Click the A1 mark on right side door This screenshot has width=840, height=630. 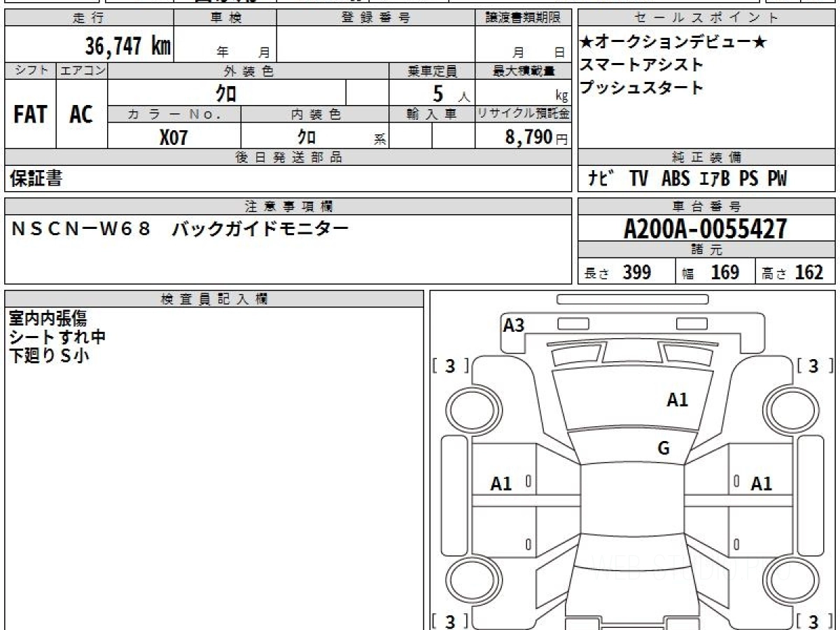coord(762,483)
